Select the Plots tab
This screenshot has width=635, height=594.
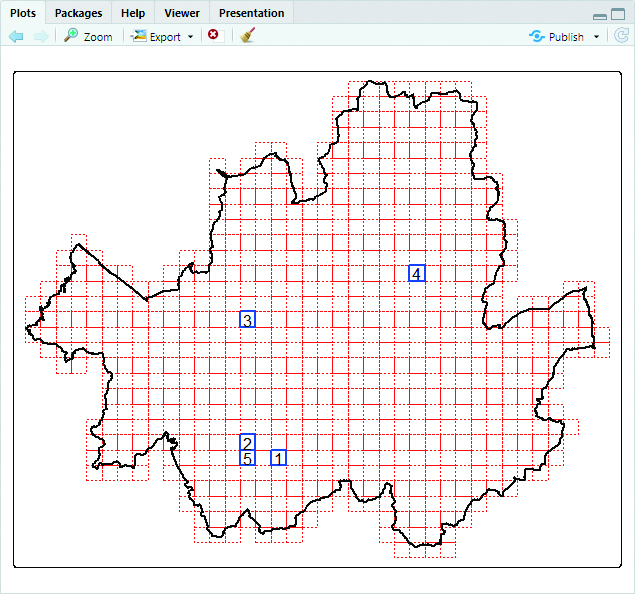pyautogui.click(x=23, y=13)
